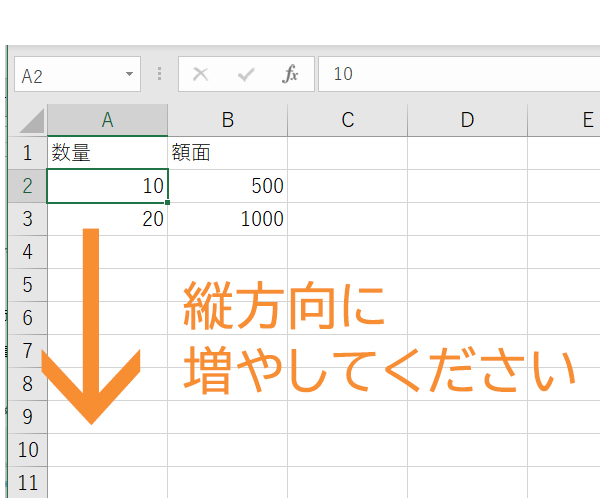Select row 8 header
The width and height of the screenshot is (600, 498).
[28, 384]
